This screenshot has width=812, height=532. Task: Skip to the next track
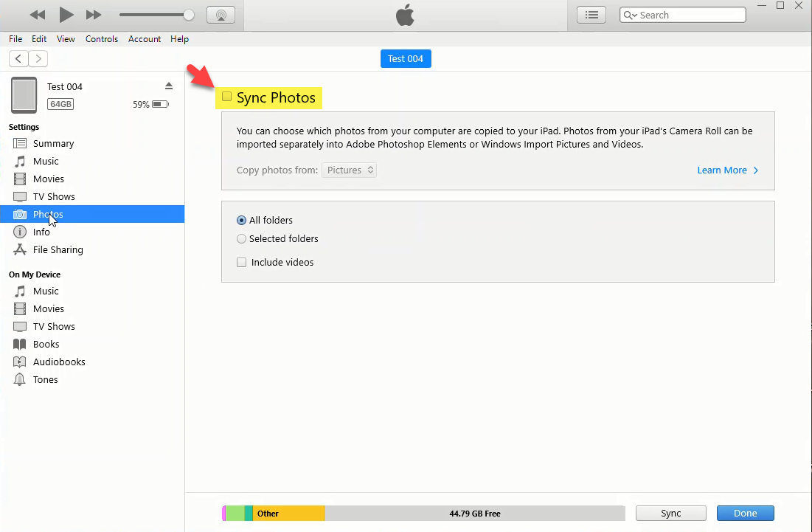pyautogui.click(x=94, y=15)
